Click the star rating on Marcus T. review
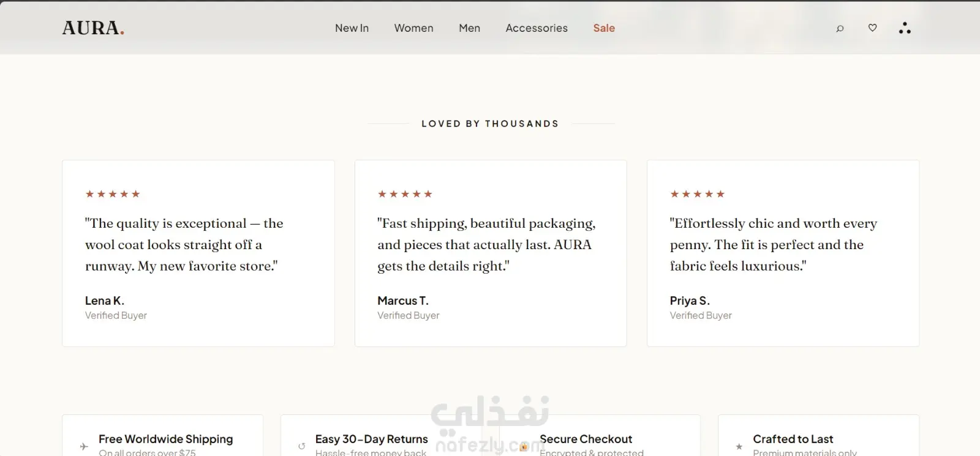980x456 pixels. [x=405, y=194]
